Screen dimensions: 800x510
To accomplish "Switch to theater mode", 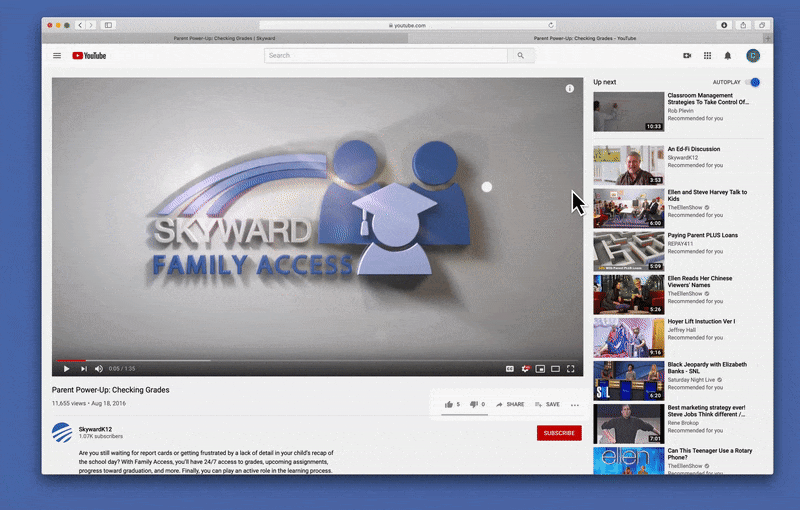I will pyautogui.click(x=555, y=369).
